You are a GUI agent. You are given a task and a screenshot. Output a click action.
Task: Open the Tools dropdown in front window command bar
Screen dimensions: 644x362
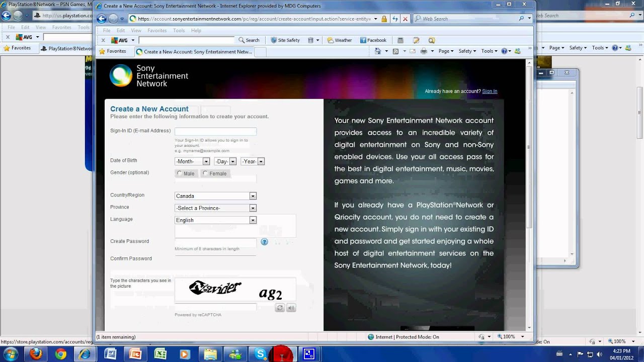tap(490, 51)
